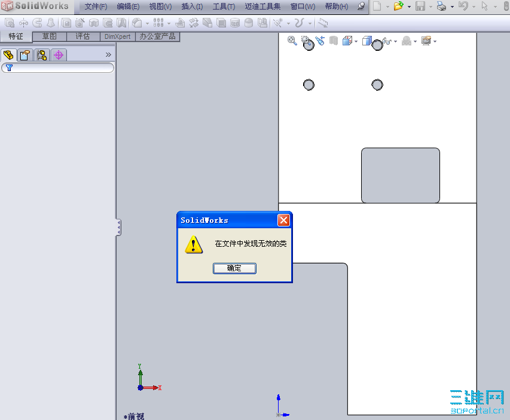Image resolution: width=510 pixels, height=420 pixels.
Task: Open the 编辑(E) menu
Action: (x=128, y=7)
